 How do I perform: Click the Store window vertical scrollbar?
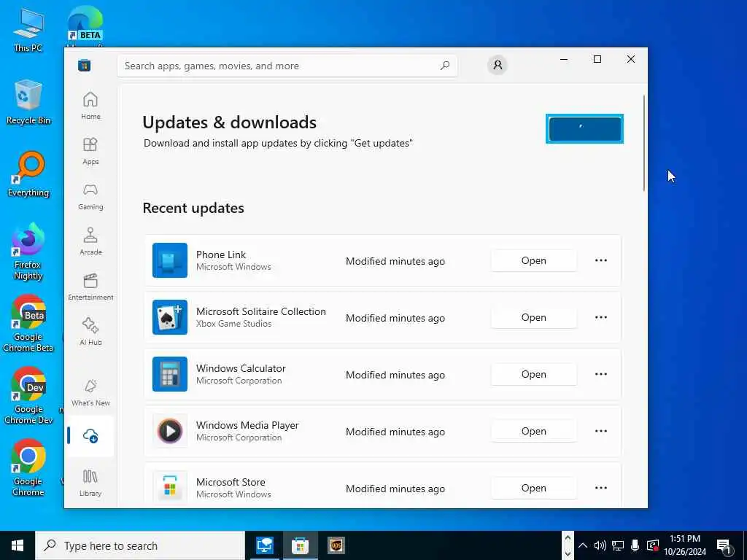(644, 143)
